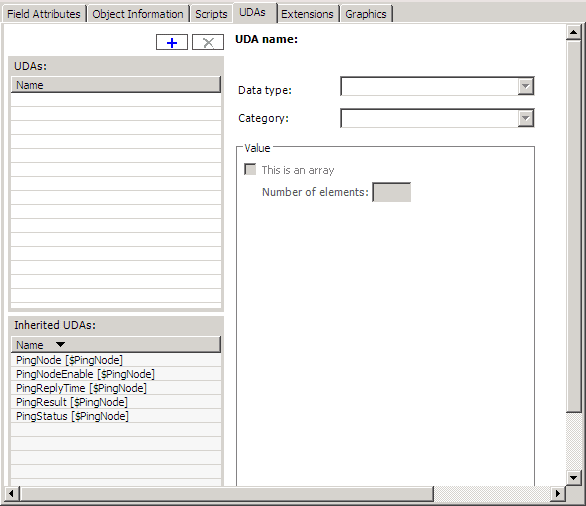Open the Category dropdown arrow
586x506 pixels.
[525, 118]
